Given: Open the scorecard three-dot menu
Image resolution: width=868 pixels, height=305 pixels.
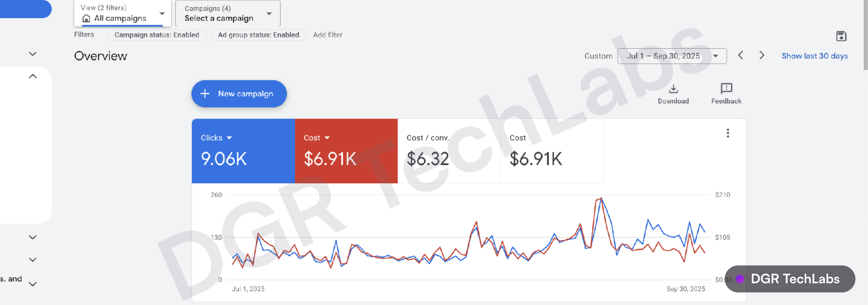Looking at the screenshot, I should pyautogui.click(x=728, y=133).
